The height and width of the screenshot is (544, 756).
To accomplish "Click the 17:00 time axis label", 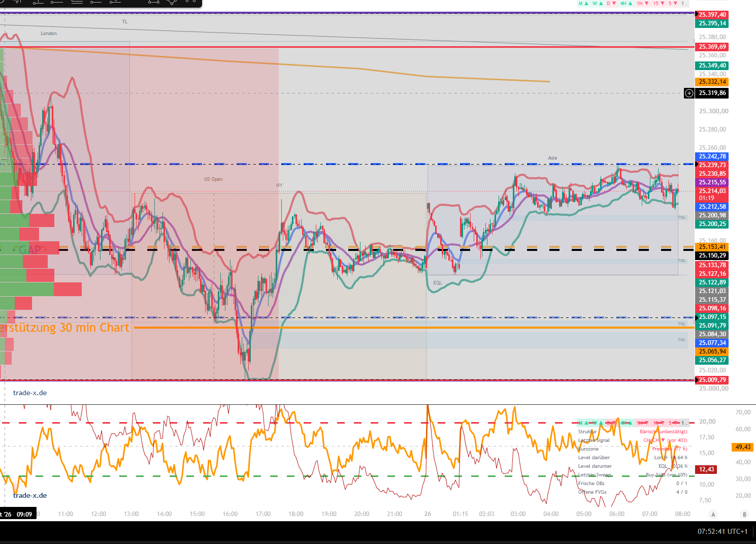I will [x=263, y=514].
